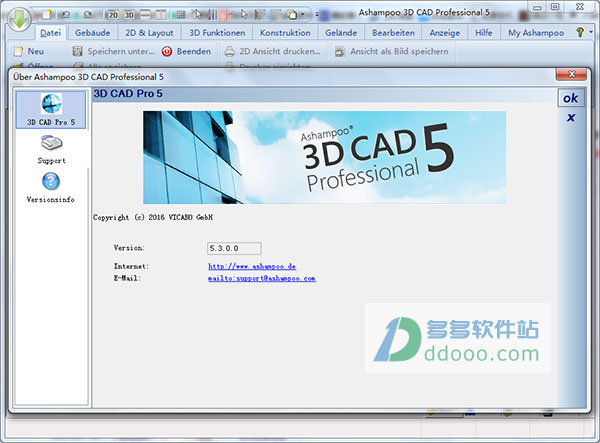Screen dimensions: 600x443
Task: Open the Gebäude ribbon tab
Action: tap(92, 33)
